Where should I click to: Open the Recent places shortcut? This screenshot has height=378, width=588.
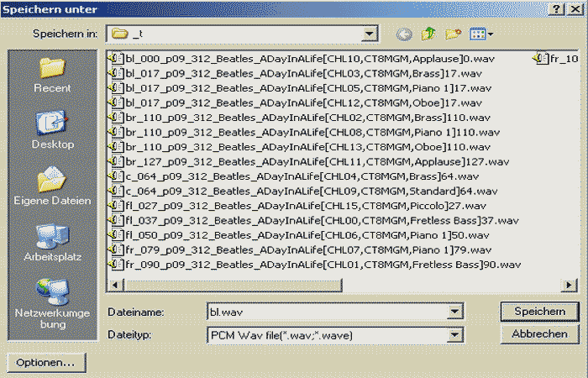tap(52, 73)
